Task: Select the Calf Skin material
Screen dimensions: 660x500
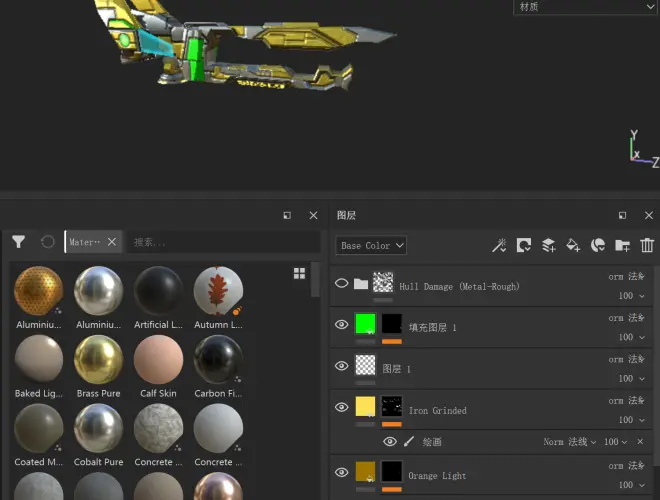Action: (158, 367)
